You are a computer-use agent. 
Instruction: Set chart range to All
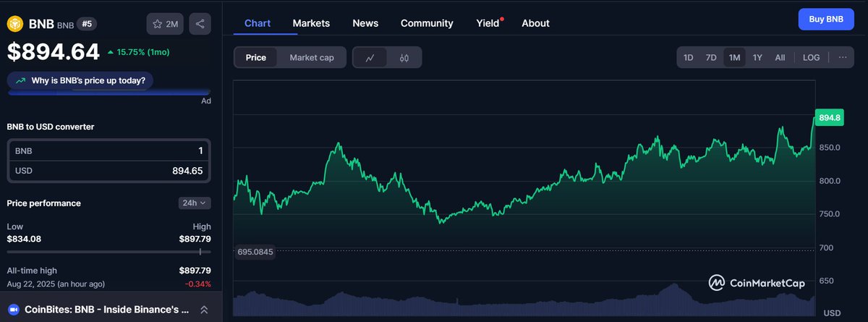coord(780,57)
